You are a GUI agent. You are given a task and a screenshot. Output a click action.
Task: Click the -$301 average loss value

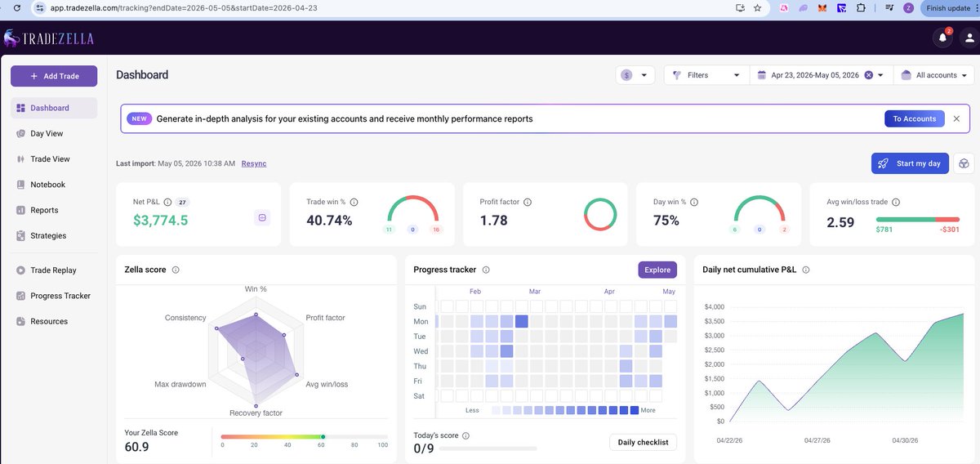click(951, 231)
